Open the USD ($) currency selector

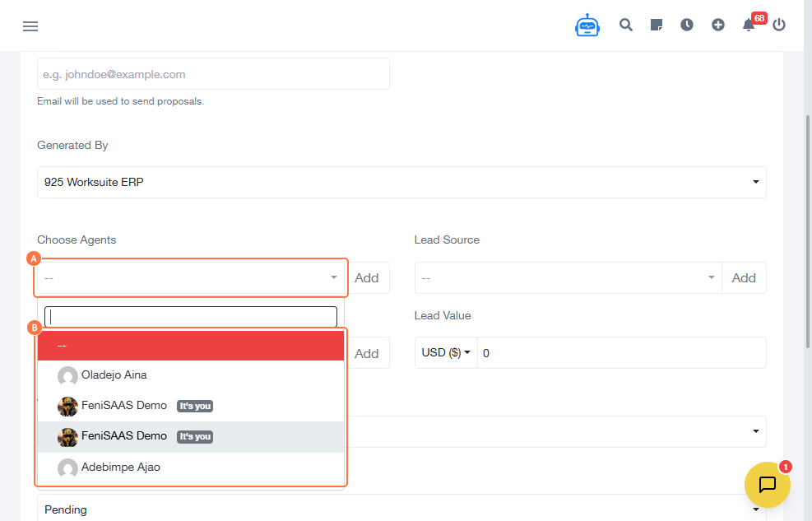tap(446, 353)
